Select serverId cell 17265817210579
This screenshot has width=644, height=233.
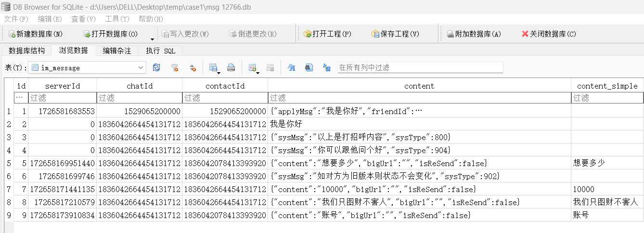(63, 202)
